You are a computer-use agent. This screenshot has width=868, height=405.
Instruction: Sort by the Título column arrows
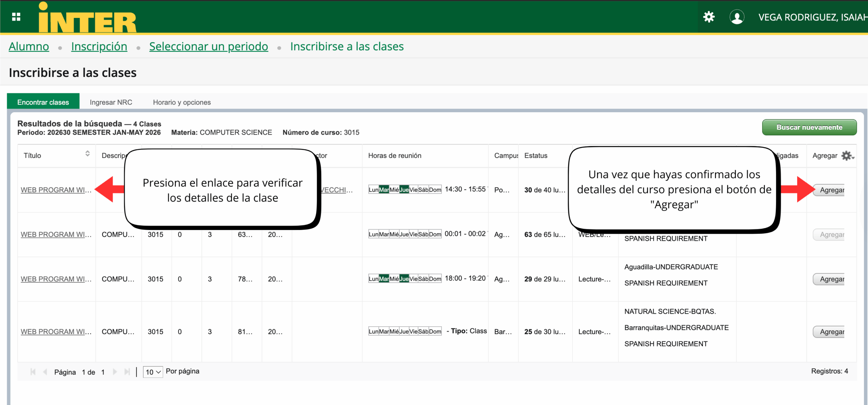point(87,154)
